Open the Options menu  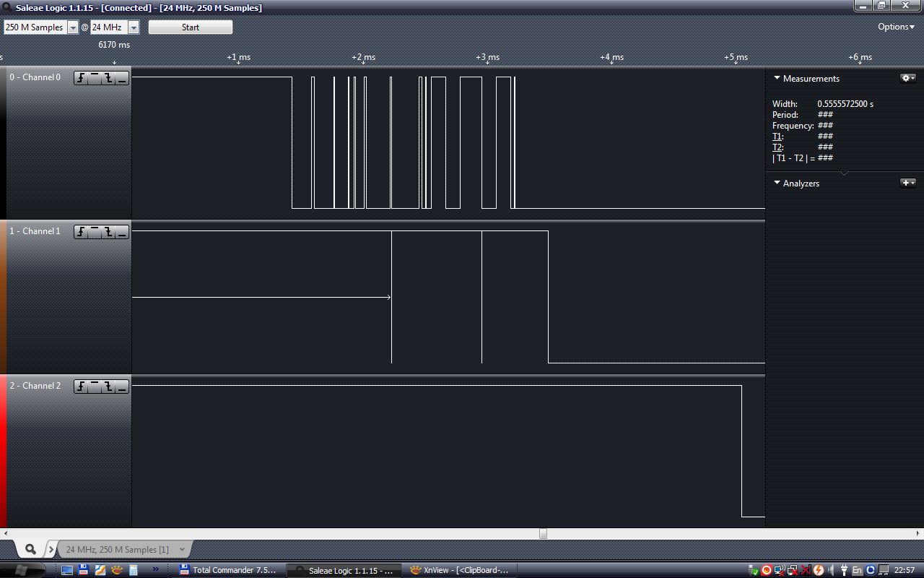tap(896, 27)
